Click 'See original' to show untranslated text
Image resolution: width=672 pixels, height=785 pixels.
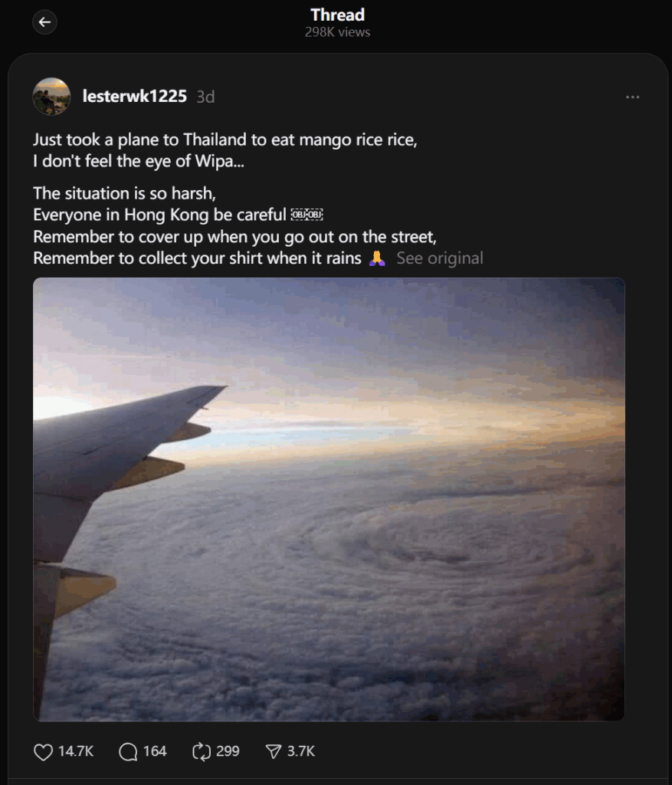pyautogui.click(x=439, y=258)
